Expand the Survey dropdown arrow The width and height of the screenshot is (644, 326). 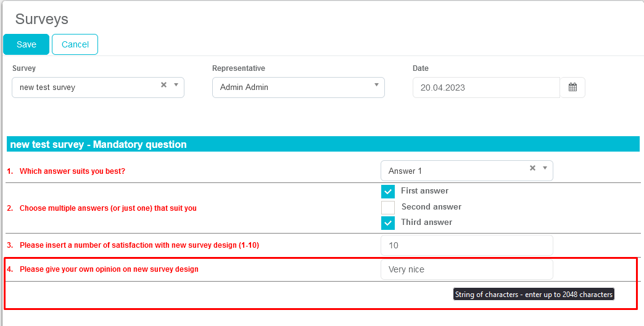tap(176, 85)
